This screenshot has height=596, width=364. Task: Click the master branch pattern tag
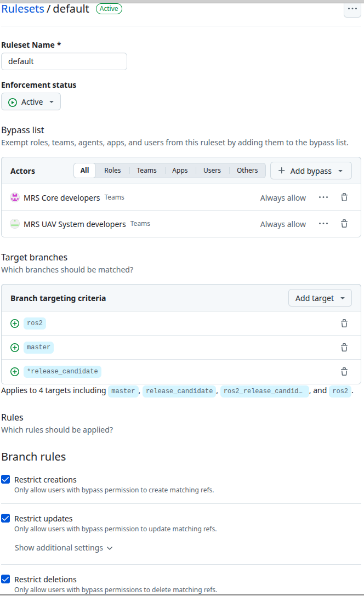click(x=38, y=347)
